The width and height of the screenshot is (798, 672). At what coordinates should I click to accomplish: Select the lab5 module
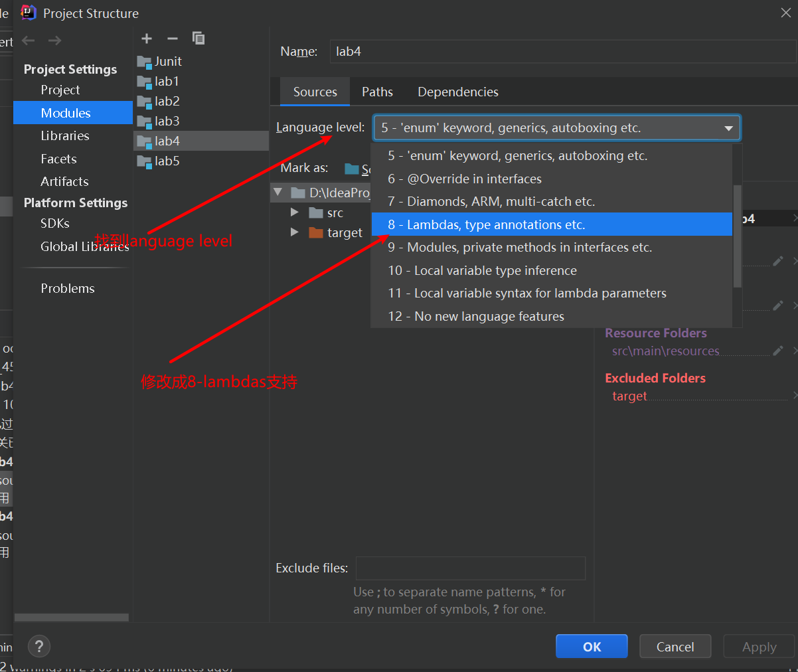(167, 161)
